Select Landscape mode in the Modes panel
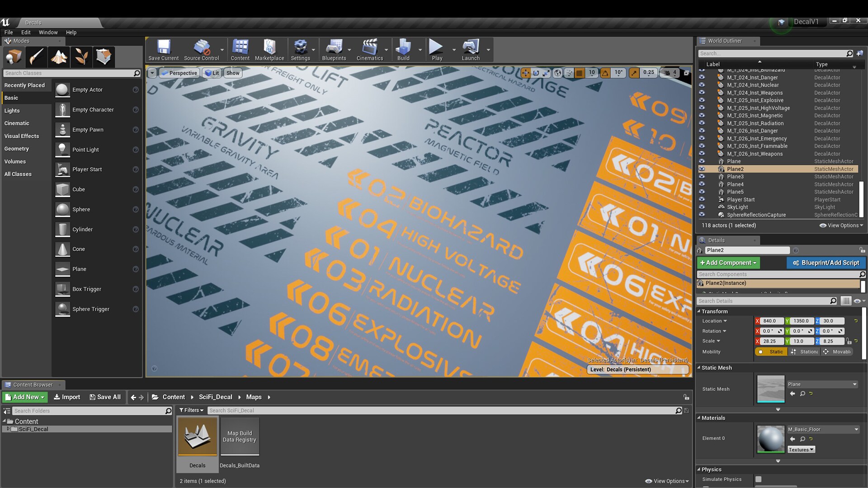The height and width of the screenshot is (488, 868). click(59, 56)
